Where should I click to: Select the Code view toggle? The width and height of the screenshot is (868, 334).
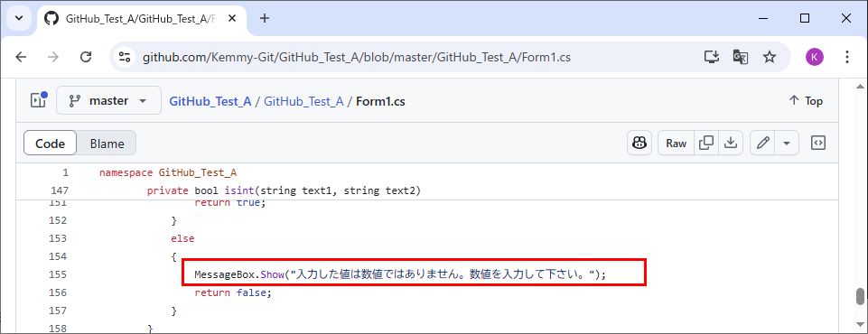50,144
